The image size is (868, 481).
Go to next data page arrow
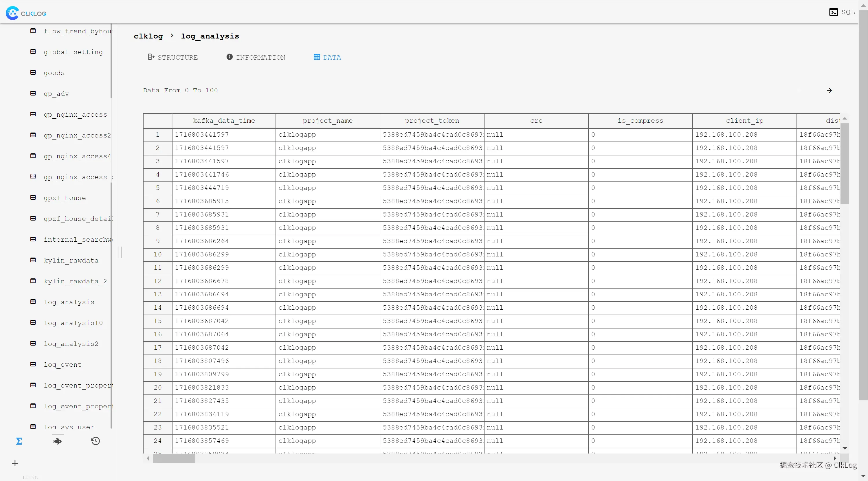829,90
